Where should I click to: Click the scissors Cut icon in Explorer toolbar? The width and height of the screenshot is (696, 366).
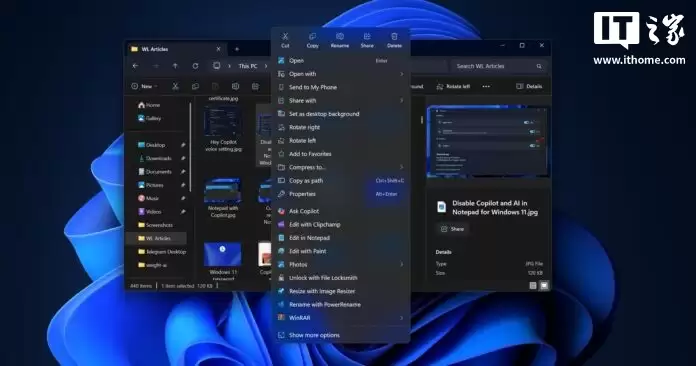click(x=175, y=87)
